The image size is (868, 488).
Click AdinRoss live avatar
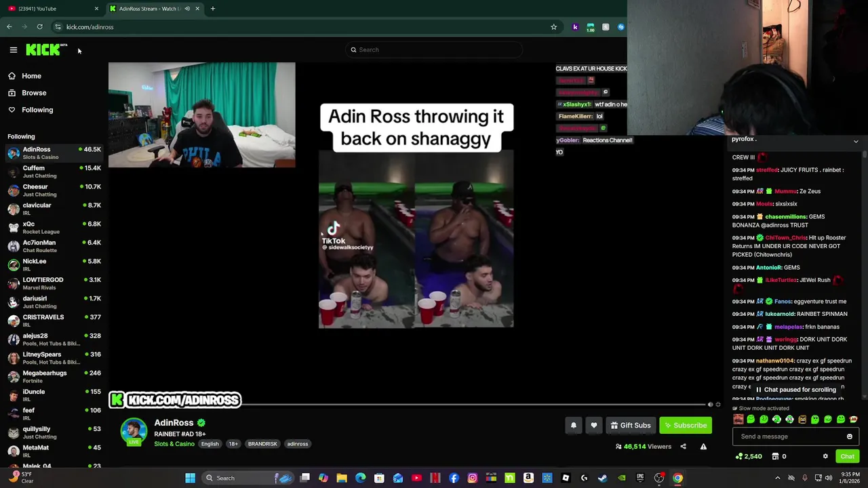[x=134, y=432]
